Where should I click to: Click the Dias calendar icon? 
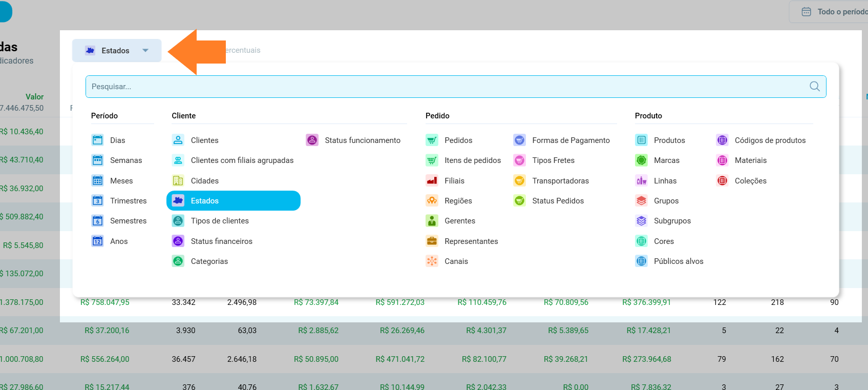click(97, 140)
